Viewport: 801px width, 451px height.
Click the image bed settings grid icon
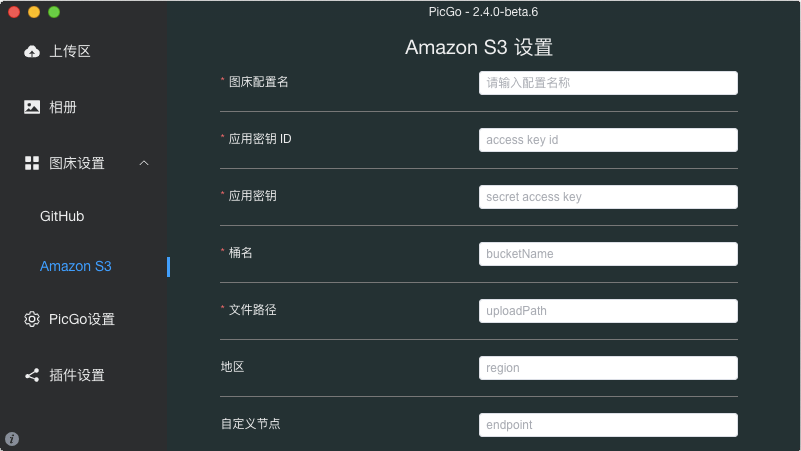pyautogui.click(x=32, y=163)
